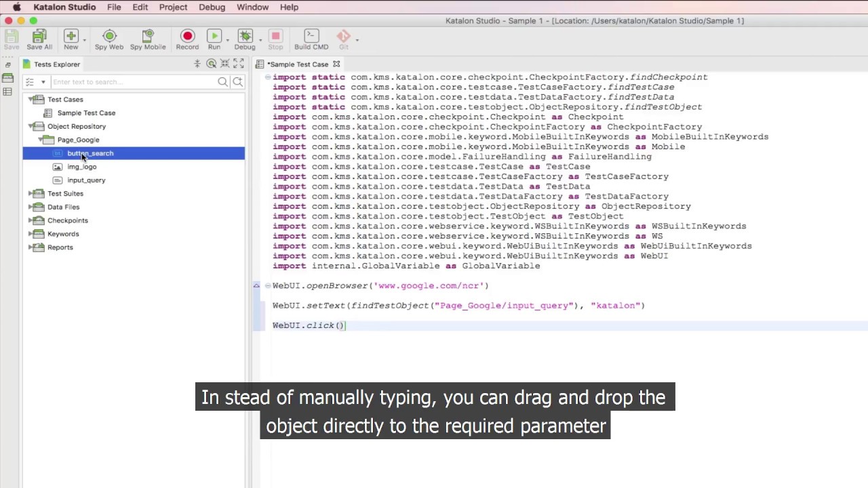Click link with editor icon in Tests Explorer
Viewport: 868px width, 488px height.
click(x=212, y=64)
